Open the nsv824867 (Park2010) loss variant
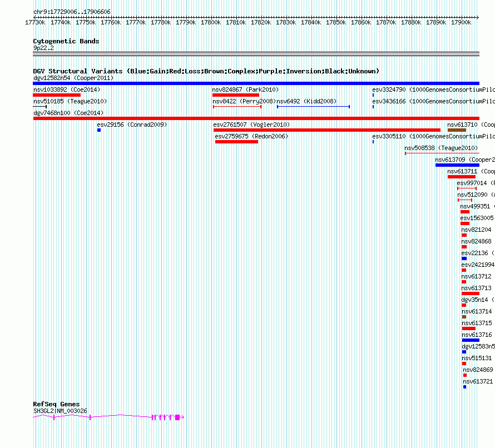 (x=236, y=95)
